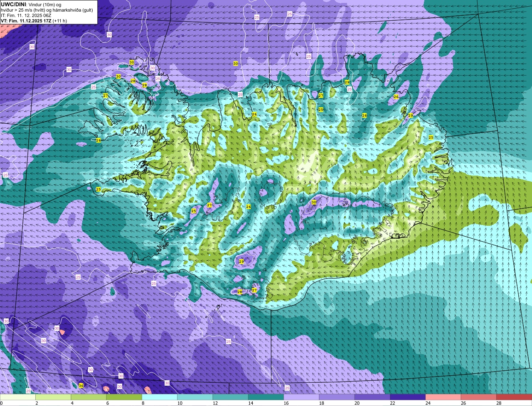The height and width of the screenshot is (406, 532).
Task: Click the legend scale tick label 24
Action: click(427, 403)
